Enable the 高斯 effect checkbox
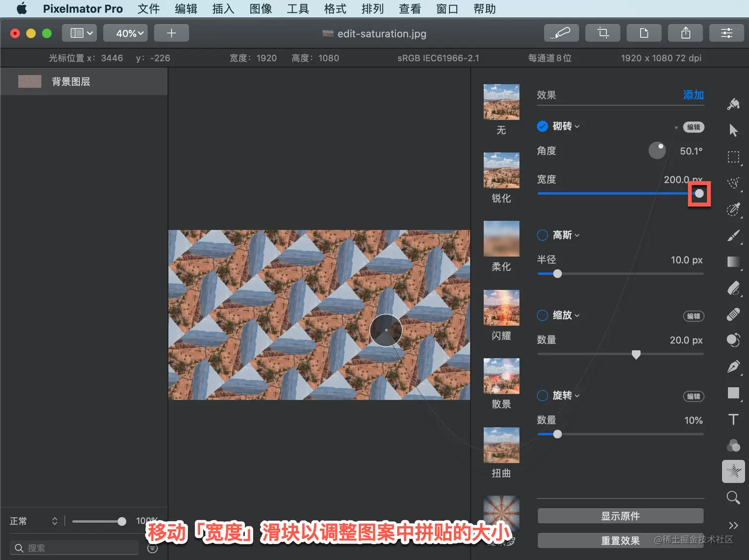Viewport: 749px width, 560px height. pos(542,235)
